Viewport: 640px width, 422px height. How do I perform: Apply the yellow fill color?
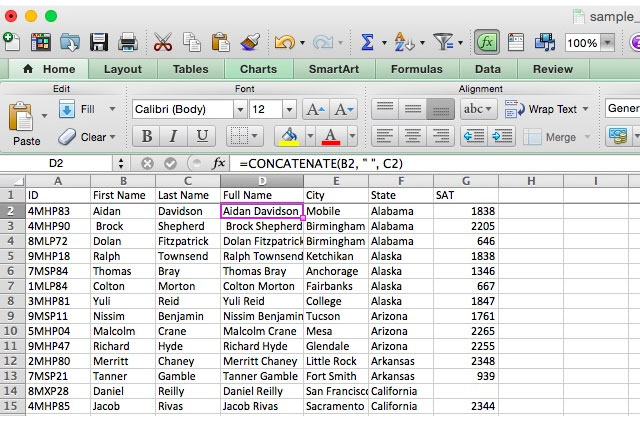click(x=289, y=136)
